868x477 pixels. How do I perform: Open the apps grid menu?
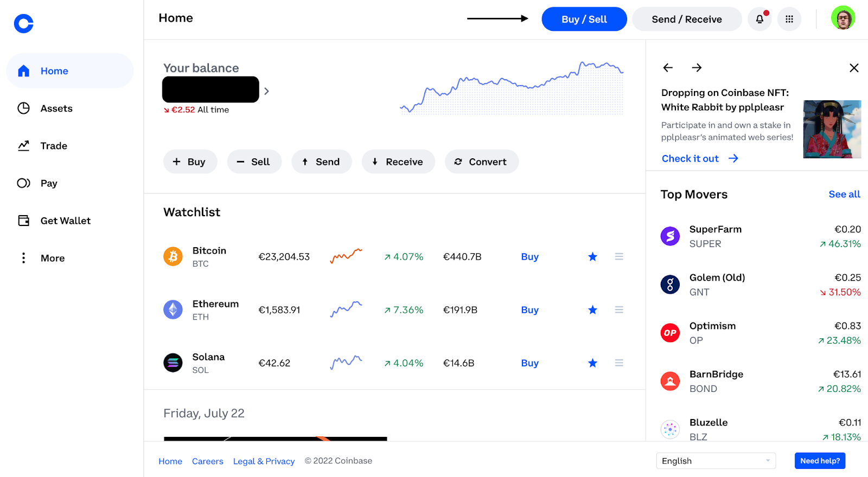tap(789, 19)
